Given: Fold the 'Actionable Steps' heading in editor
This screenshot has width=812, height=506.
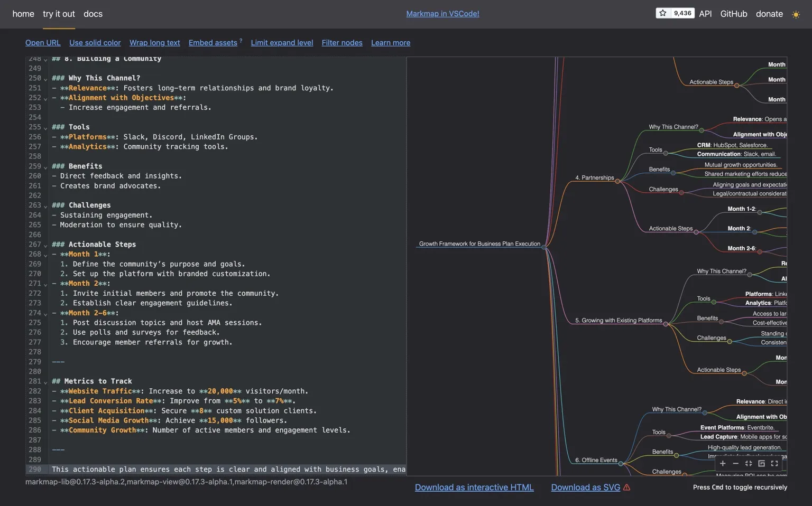Looking at the screenshot, I should (x=45, y=245).
